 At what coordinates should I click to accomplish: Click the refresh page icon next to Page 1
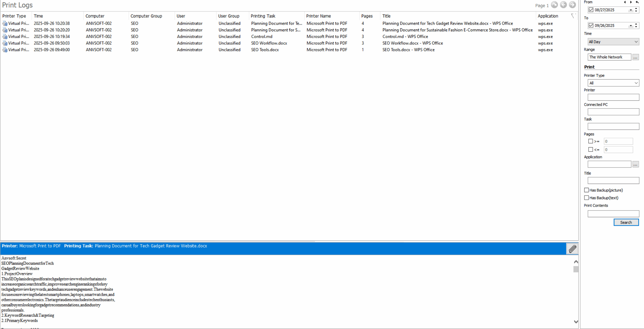(554, 5)
